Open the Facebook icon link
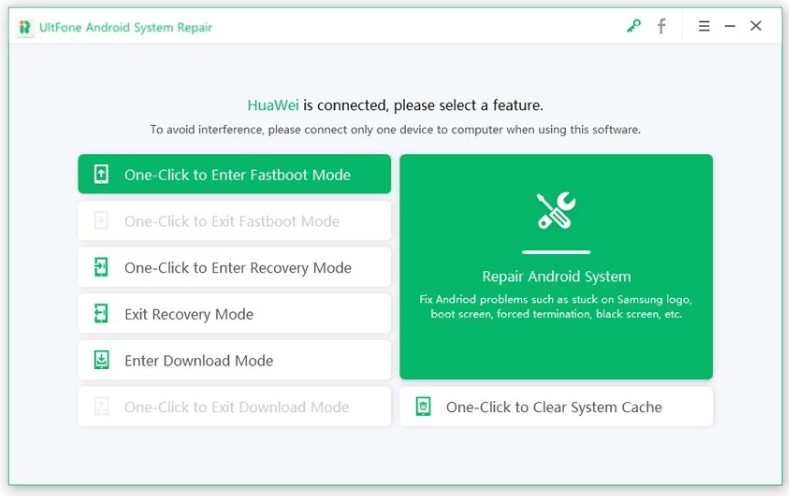Screen dimensions: 789x496 662,26
